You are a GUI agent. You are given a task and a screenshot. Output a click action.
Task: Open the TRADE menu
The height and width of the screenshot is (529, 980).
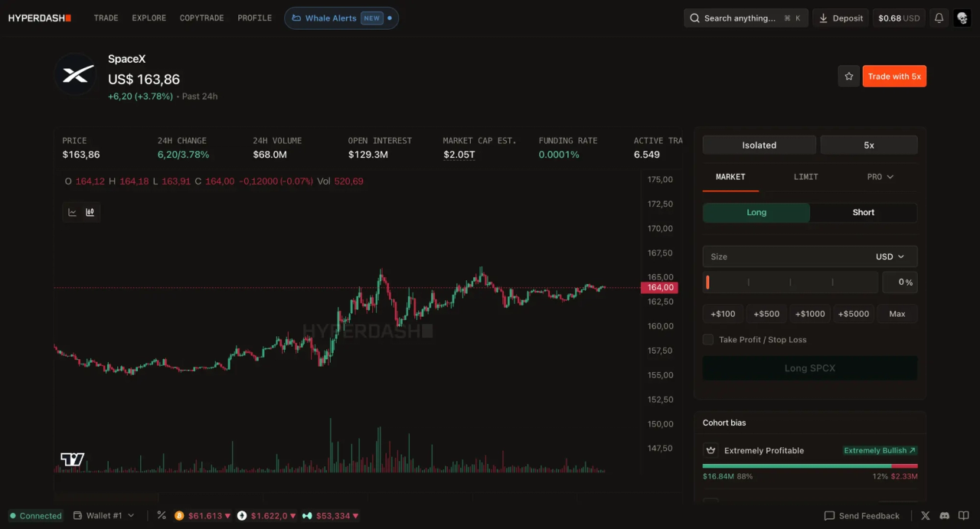click(106, 18)
